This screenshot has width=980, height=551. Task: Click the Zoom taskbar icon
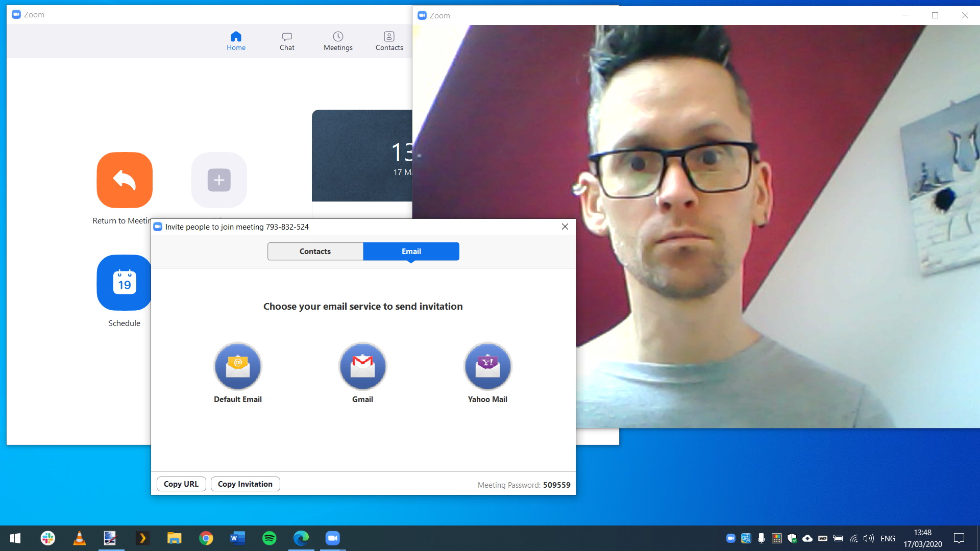pyautogui.click(x=333, y=538)
